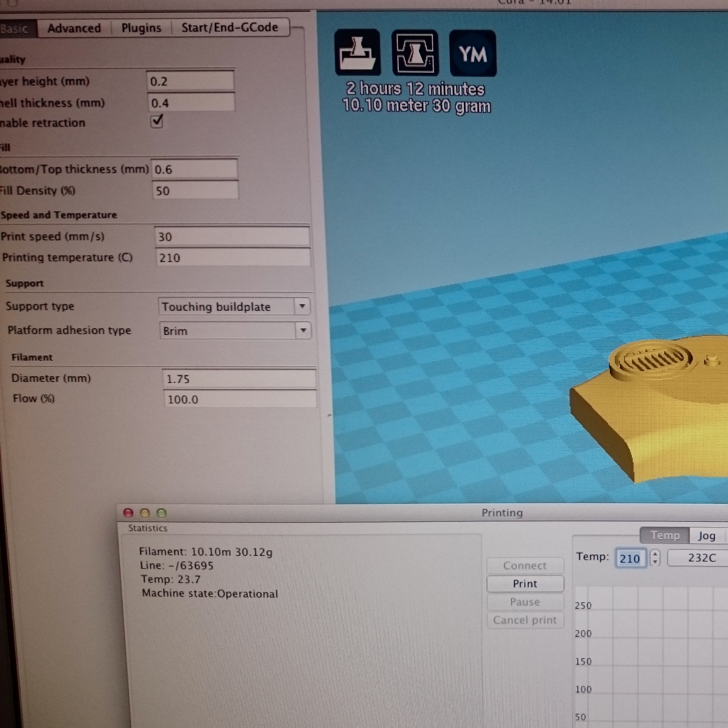This screenshot has height=728, width=728.
Task: Click the Fill Density field
Action: pos(195,191)
